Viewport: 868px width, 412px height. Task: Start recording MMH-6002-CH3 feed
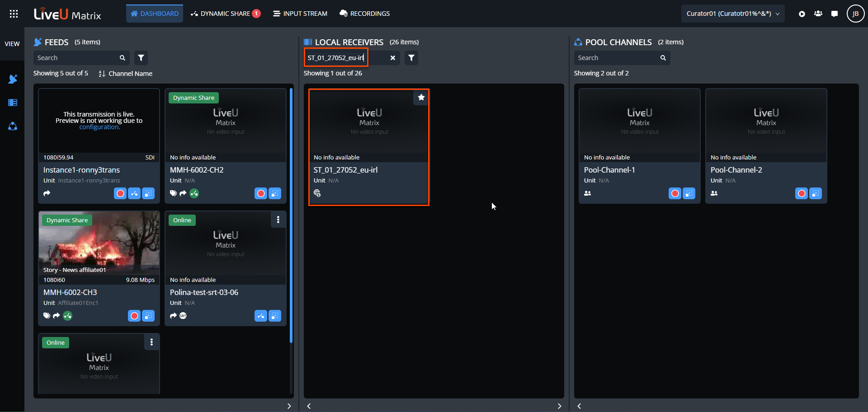[x=134, y=316]
